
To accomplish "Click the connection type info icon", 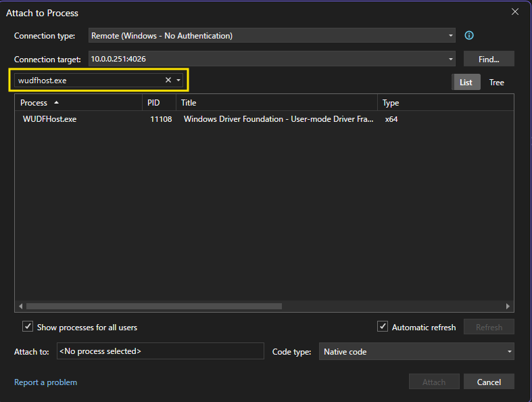I will coord(469,35).
